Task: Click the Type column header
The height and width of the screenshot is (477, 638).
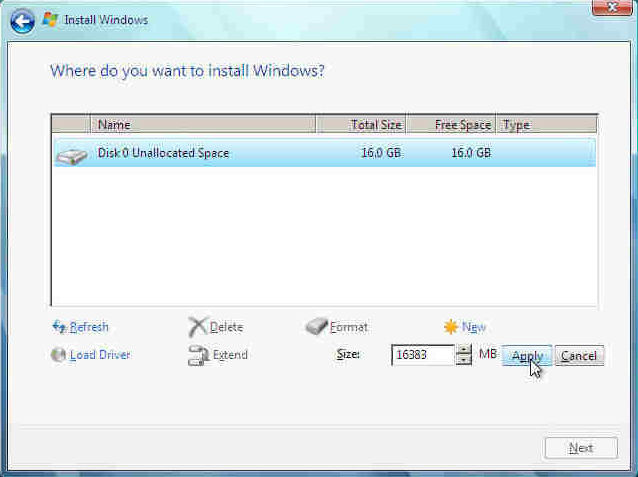Action: tap(546, 125)
